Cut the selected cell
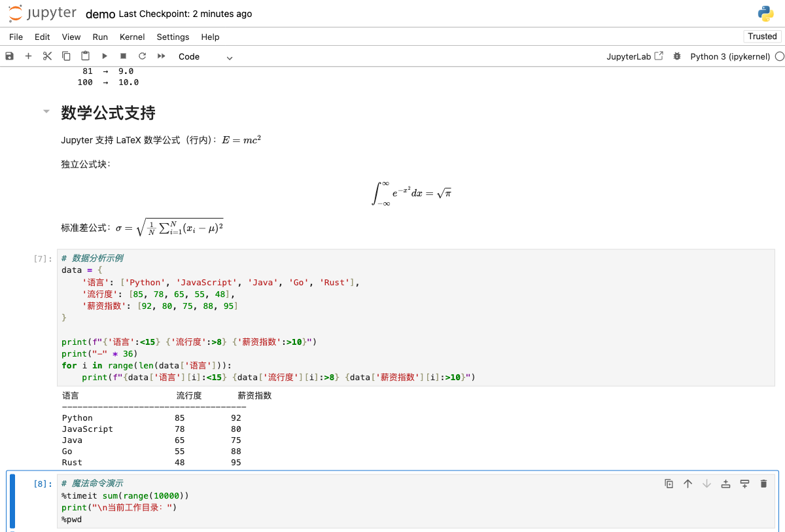Viewport: 785px width, 532px height. (x=46, y=56)
